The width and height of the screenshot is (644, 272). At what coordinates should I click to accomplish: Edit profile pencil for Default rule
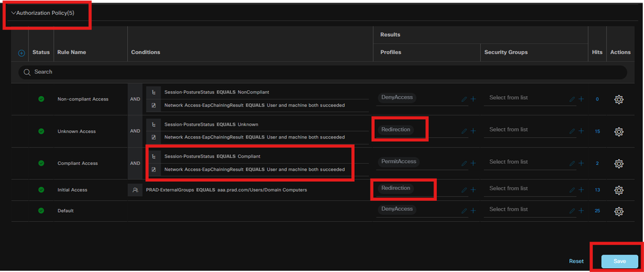pyautogui.click(x=464, y=211)
